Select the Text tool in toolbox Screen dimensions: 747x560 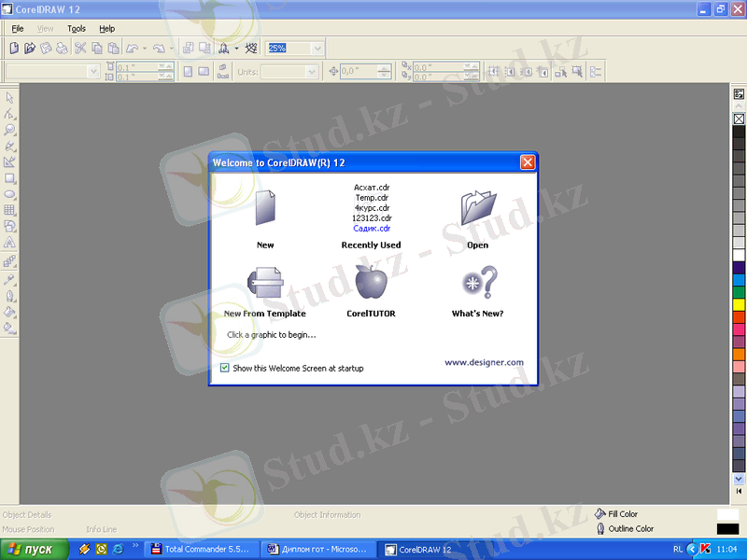[x=9, y=243]
